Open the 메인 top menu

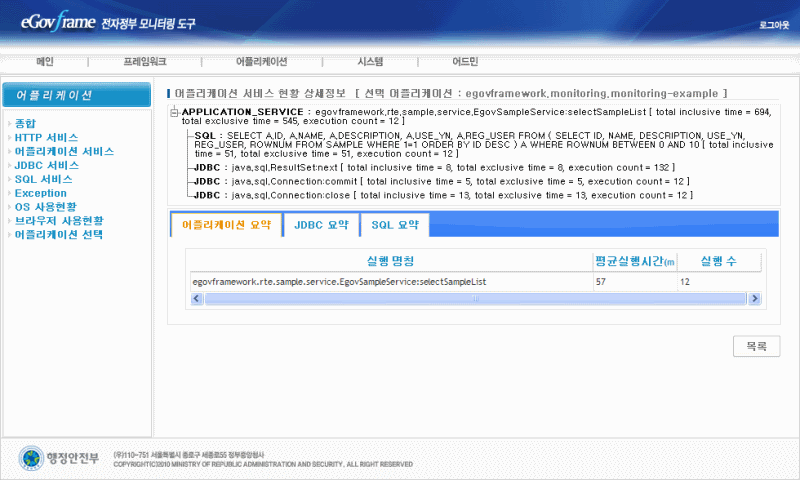(45, 62)
